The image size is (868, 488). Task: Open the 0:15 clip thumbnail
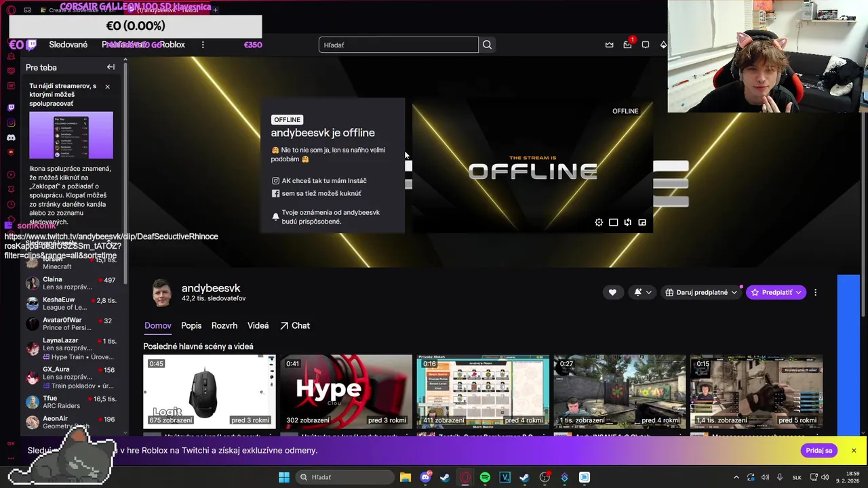(x=756, y=391)
